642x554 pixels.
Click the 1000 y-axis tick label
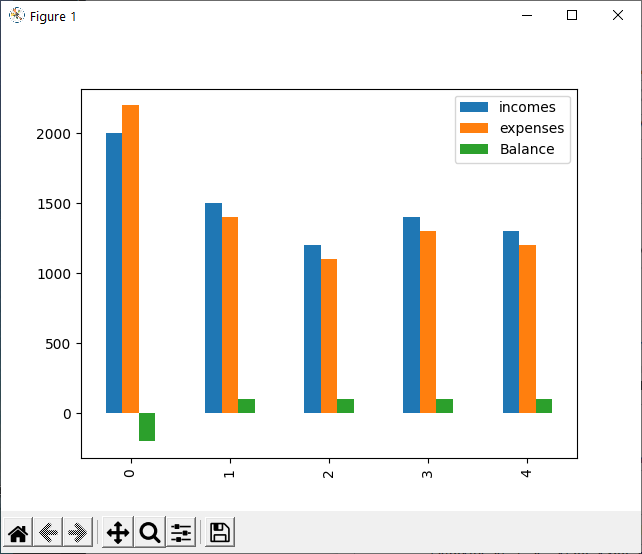pyautogui.click(x=53, y=274)
